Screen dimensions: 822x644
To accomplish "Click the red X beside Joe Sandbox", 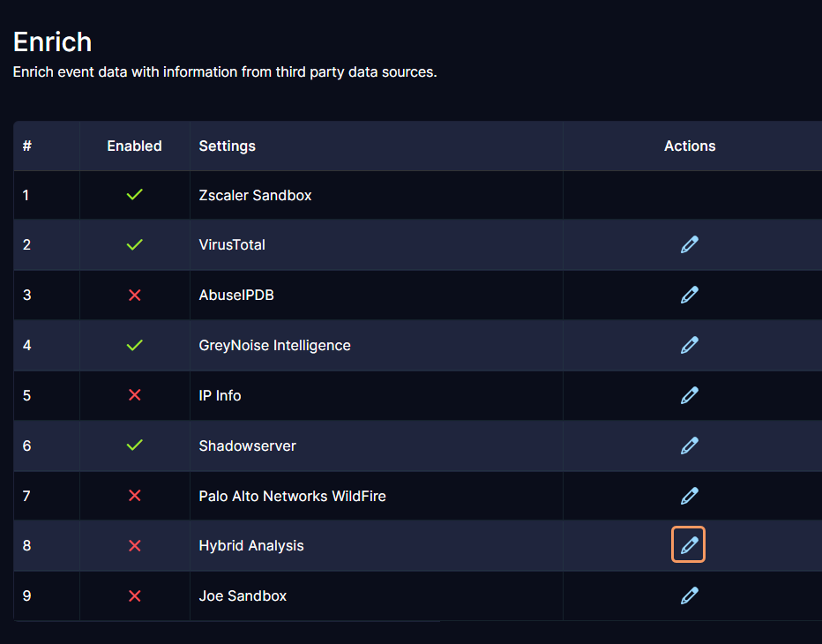I will (x=135, y=595).
